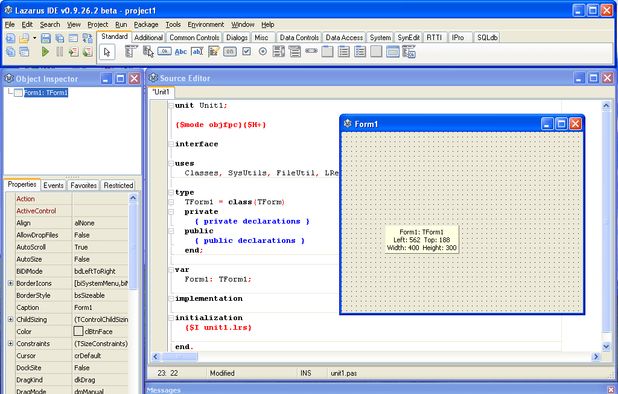The height and width of the screenshot is (394, 618).
Task: Click the Save floppy disk icon
Action: 46,38
